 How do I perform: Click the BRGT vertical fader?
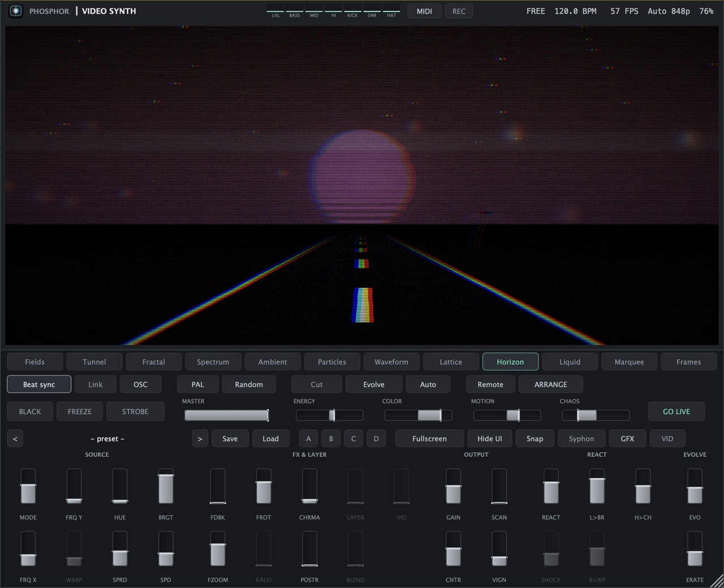coord(166,486)
